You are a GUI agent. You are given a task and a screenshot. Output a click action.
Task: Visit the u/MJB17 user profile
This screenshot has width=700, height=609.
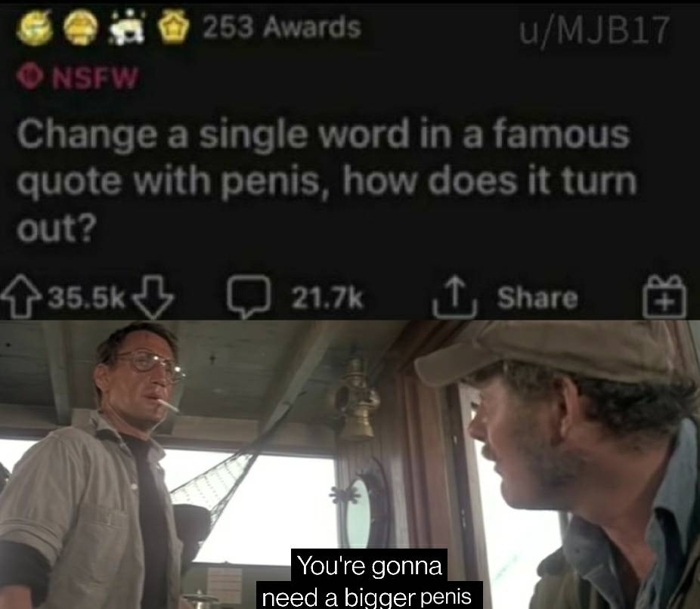(594, 30)
